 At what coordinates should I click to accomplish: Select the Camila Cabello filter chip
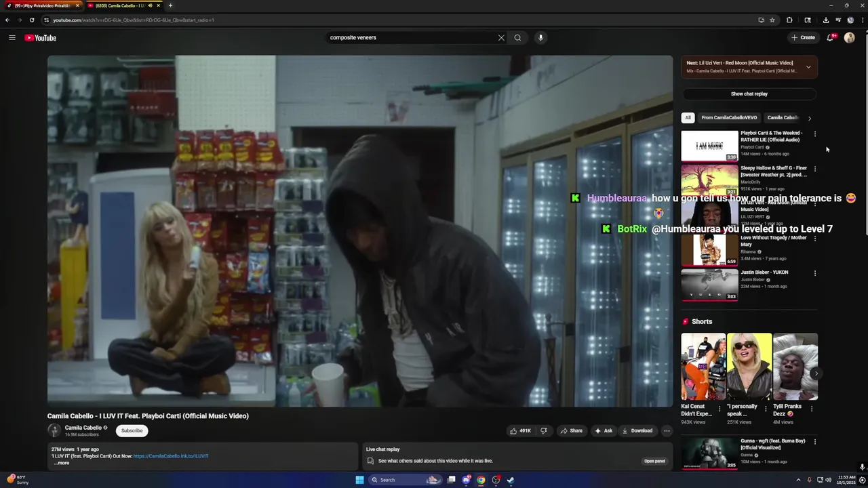(x=783, y=118)
